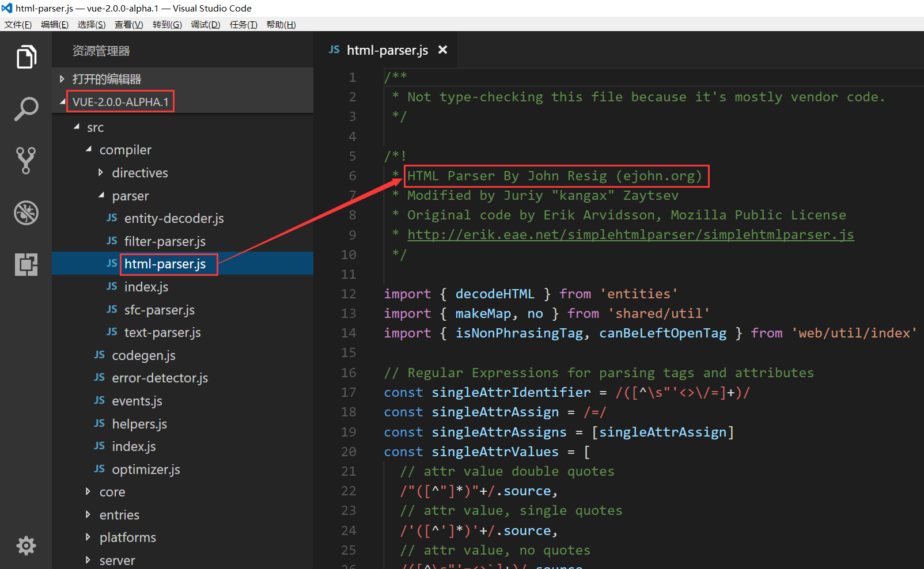Close the html-parser.js editor tab
Screen dimensions: 924x569
click(x=442, y=50)
